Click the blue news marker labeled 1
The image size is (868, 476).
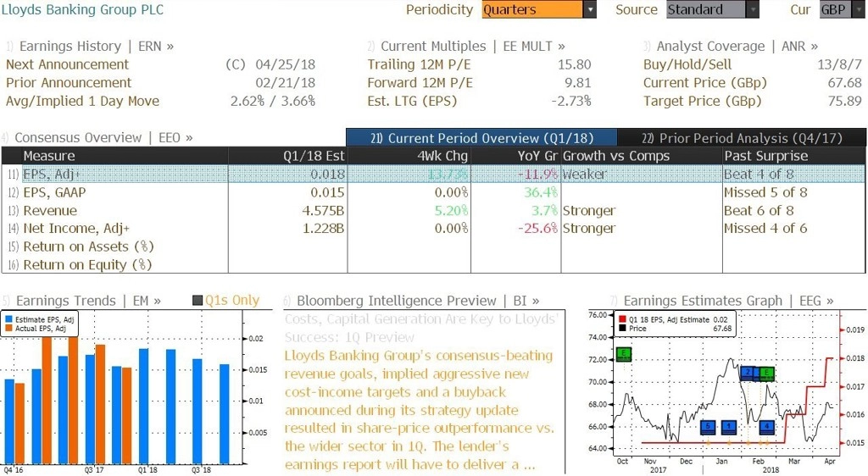tap(728, 426)
